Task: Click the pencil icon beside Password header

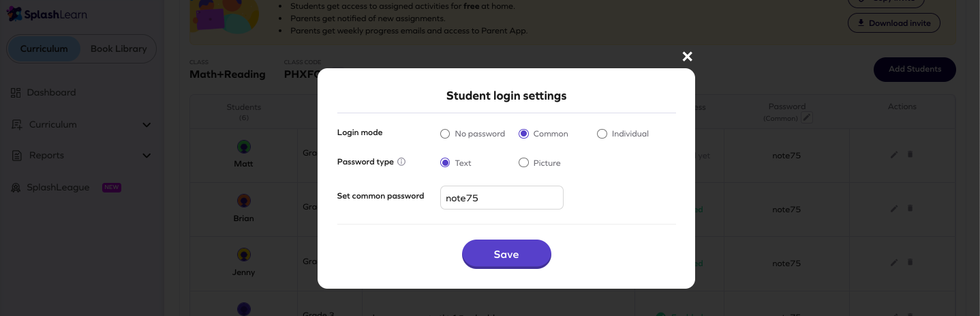Action: pyautogui.click(x=807, y=118)
